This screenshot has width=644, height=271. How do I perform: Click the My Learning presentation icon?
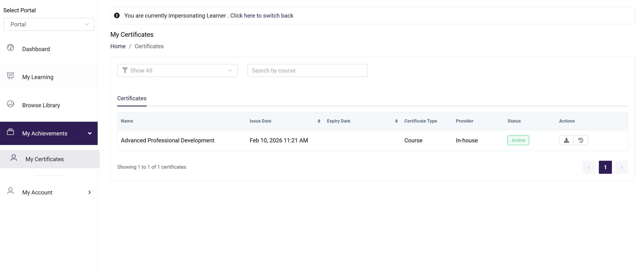click(10, 76)
